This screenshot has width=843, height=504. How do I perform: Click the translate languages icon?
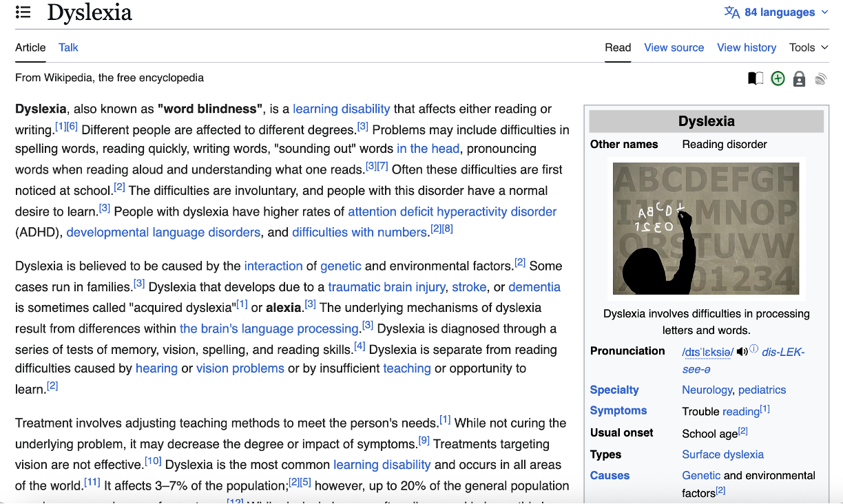tap(731, 12)
